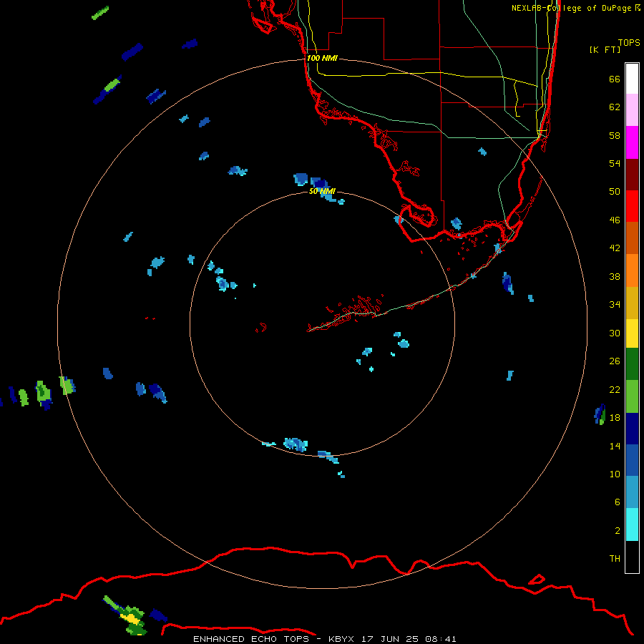Click the medium blue legend swatch
This screenshot has height=644, width=644.
(x=632, y=460)
